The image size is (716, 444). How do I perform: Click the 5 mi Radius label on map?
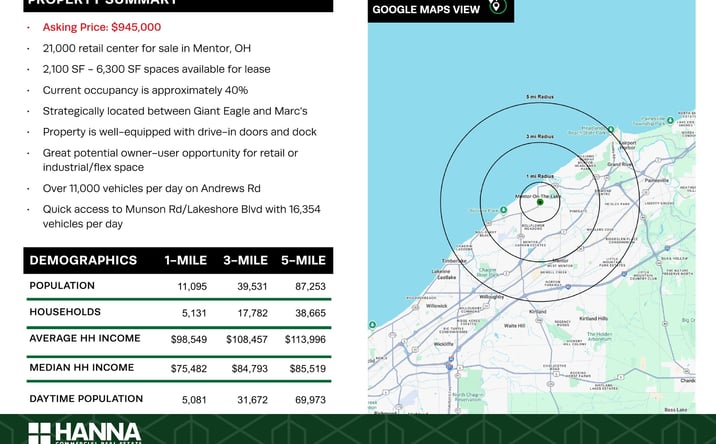click(540, 97)
